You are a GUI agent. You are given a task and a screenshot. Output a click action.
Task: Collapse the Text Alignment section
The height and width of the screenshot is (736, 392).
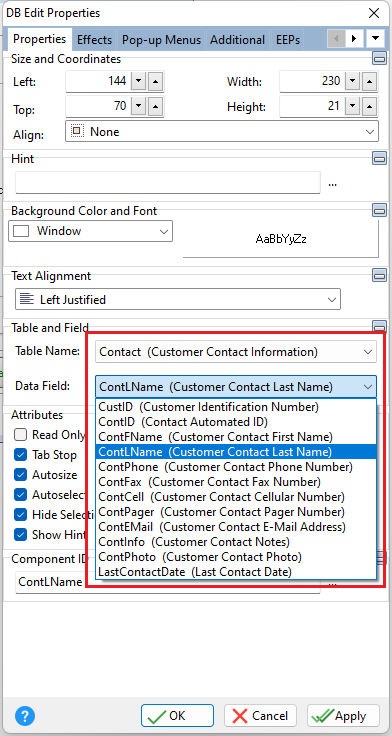pos(379,275)
